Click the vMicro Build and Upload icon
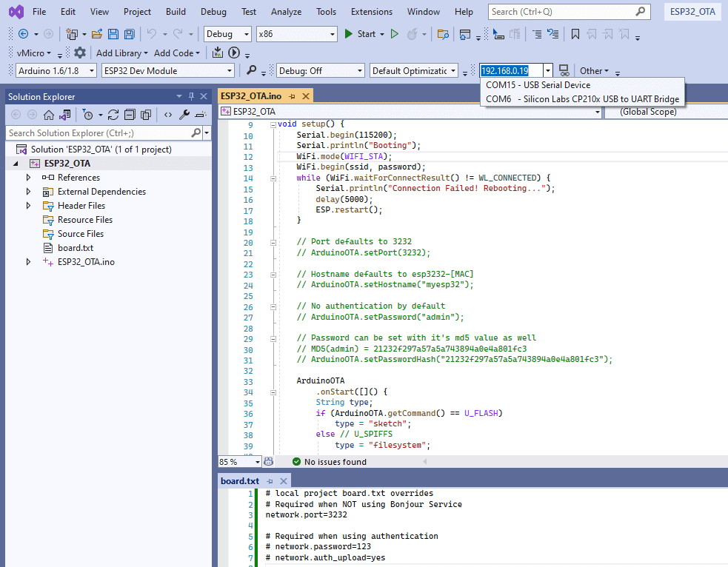The width and height of the screenshot is (728, 567). (217, 53)
